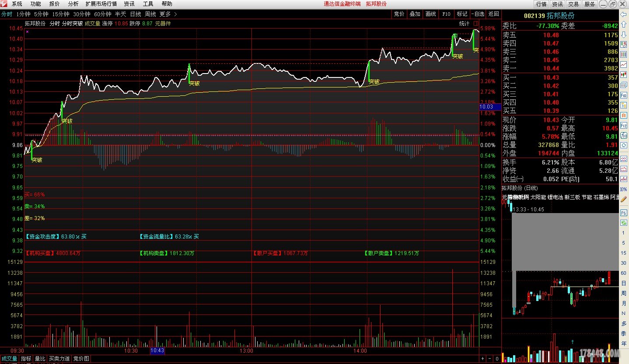
Task: Switch to the 5分钟 chart tab
Action: 41,14
